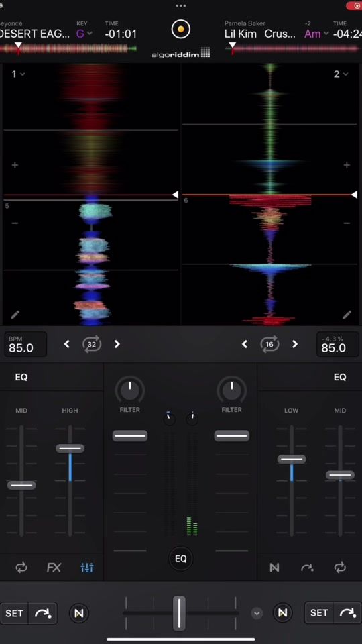The height and width of the screenshot is (644, 362).
Task: Toggle deck 2 time display -04:24
Action: [x=347, y=34]
